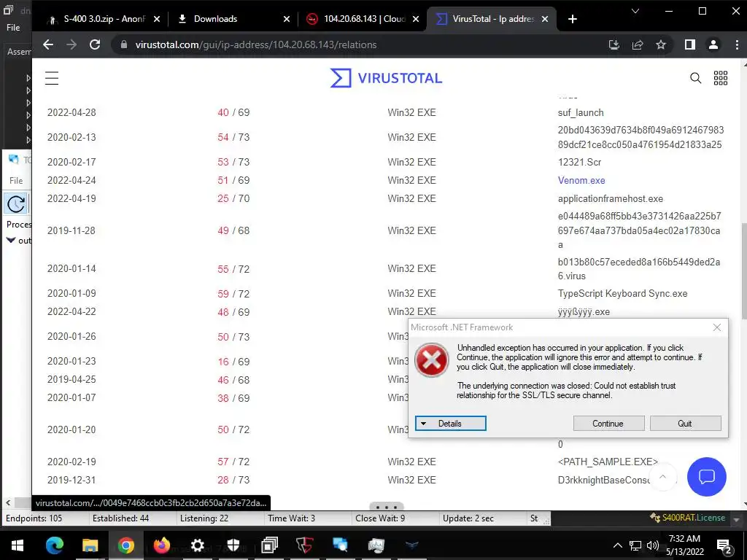Click the page vertical scrollbar thumb
The image size is (747, 560).
point(743,271)
